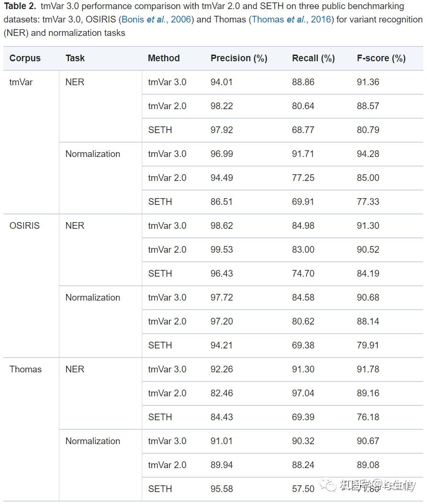Click the Task column header
Viewport: 427px width, 504px height.
tap(75, 58)
